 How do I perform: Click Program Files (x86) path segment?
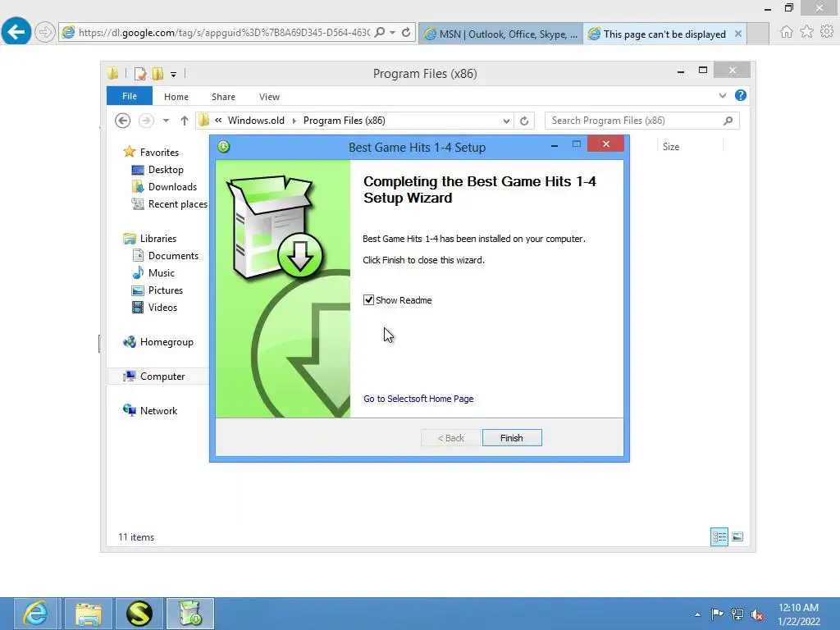click(x=344, y=121)
